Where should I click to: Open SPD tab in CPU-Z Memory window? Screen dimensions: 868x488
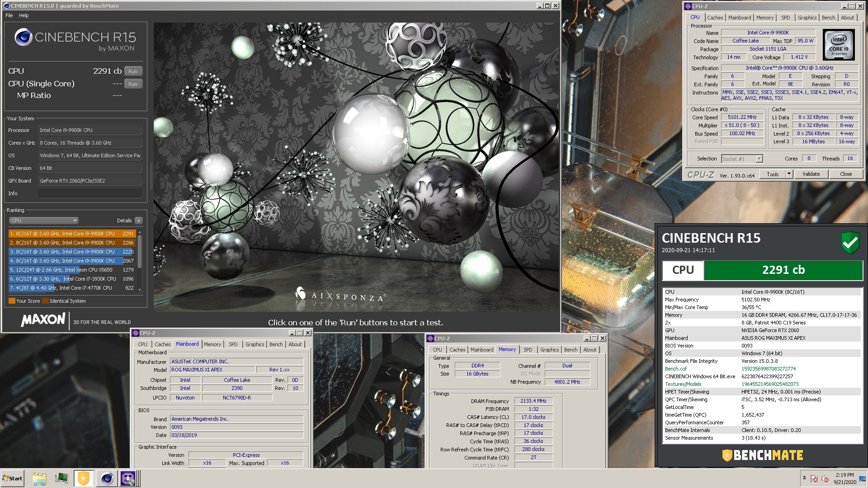point(528,350)
